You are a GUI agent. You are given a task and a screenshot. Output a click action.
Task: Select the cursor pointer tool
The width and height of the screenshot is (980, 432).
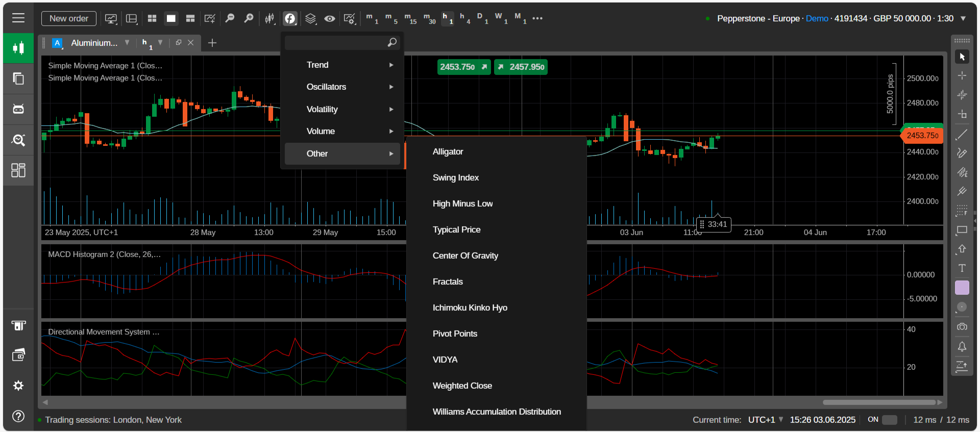(x=962, y=57)
